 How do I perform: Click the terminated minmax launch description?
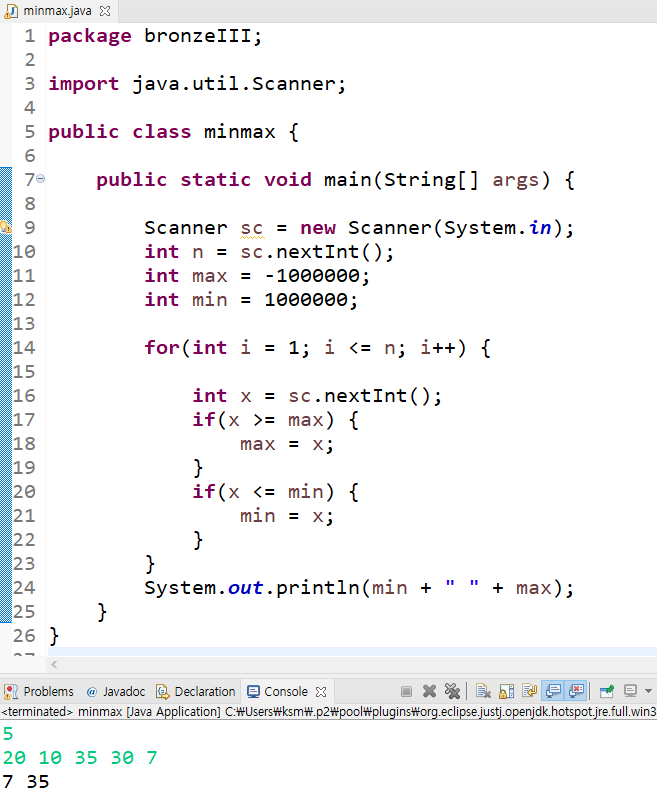tap(328, 712)
